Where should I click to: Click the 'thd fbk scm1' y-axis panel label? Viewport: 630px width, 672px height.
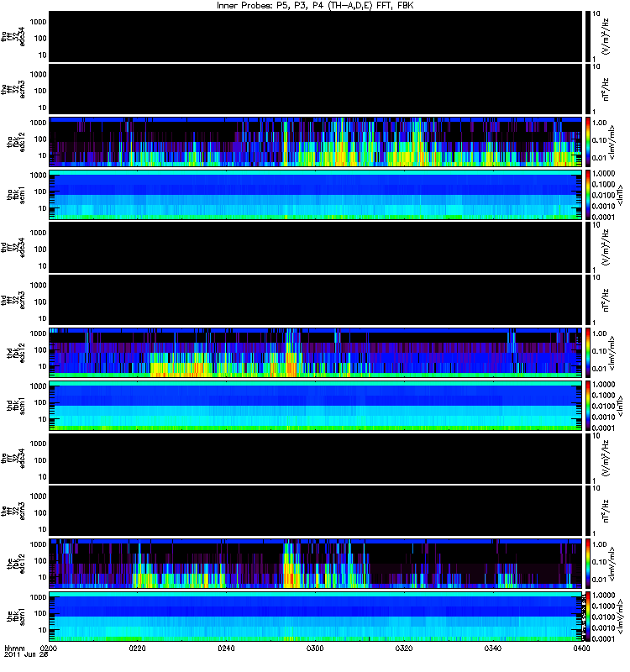[16, 406]
